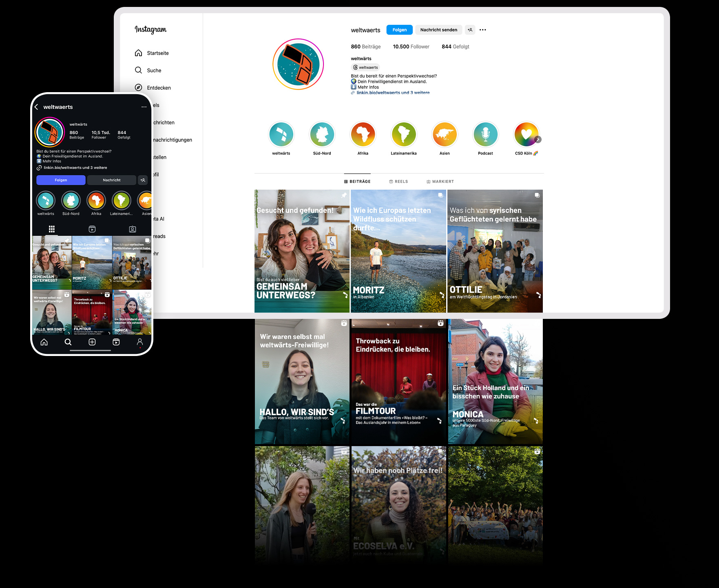Click Nachricht senden button
The width and height of the screenshot is (719, 588).
point(439,30)
